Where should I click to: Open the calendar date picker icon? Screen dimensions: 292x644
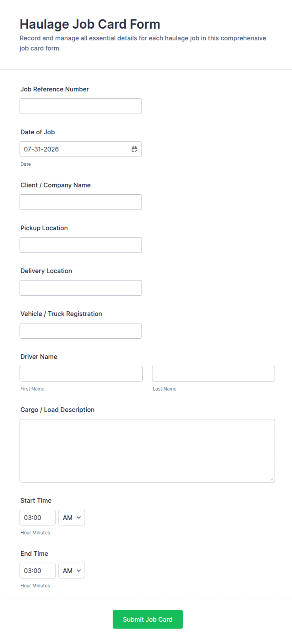click(x=134, y=149)
